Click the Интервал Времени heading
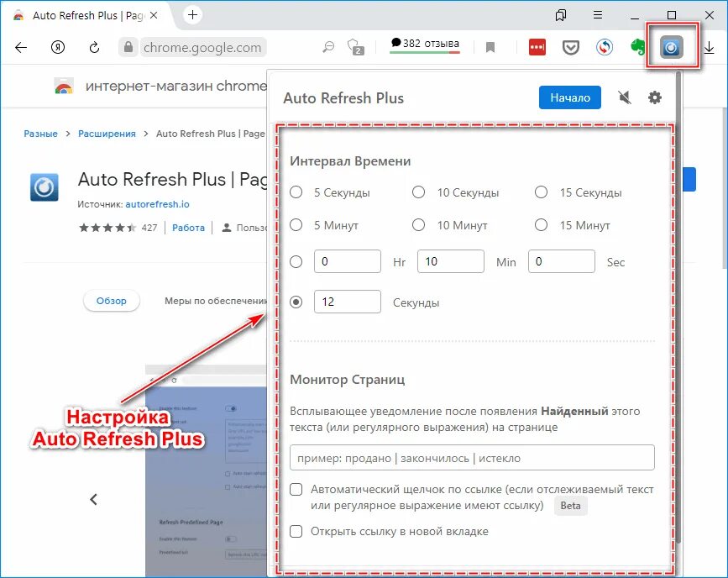The image size is (728, 578). 350,161
